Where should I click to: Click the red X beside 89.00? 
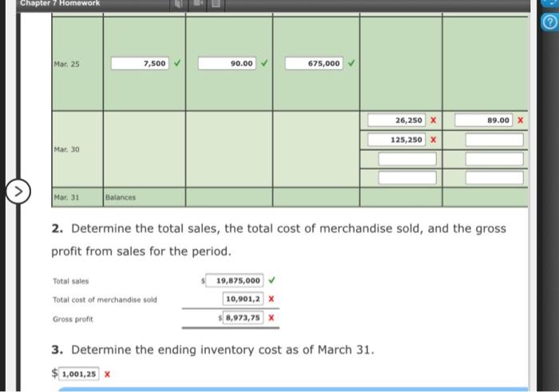[521, 120]
